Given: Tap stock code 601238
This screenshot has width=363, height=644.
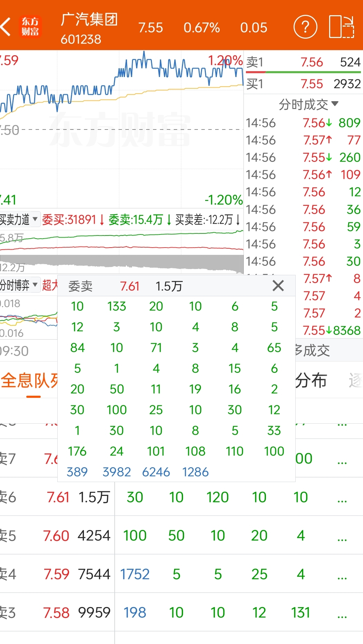Looking at the screenshot, I should (x=81, y=39).
